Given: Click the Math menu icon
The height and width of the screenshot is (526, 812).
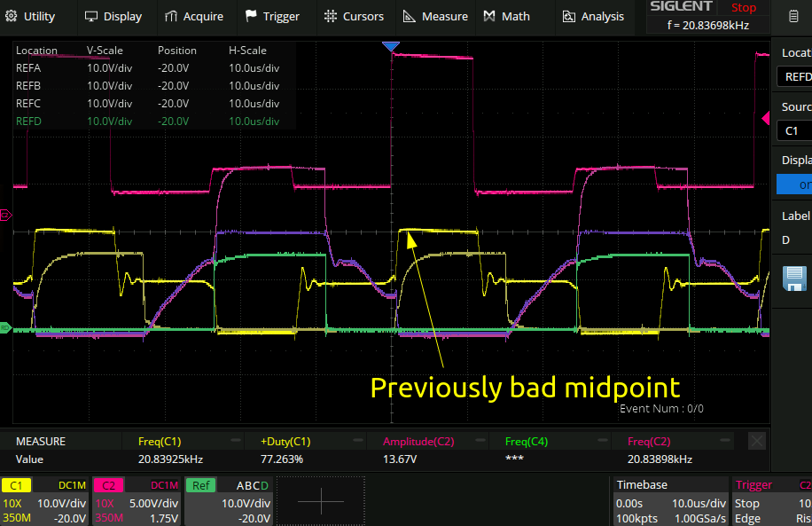Looking at the screenshot, I should tap(490, 16).
